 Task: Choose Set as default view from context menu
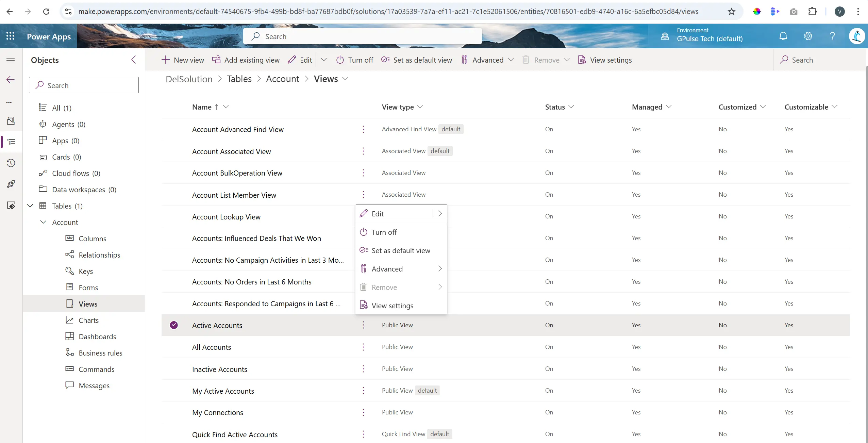pos(401,250)
